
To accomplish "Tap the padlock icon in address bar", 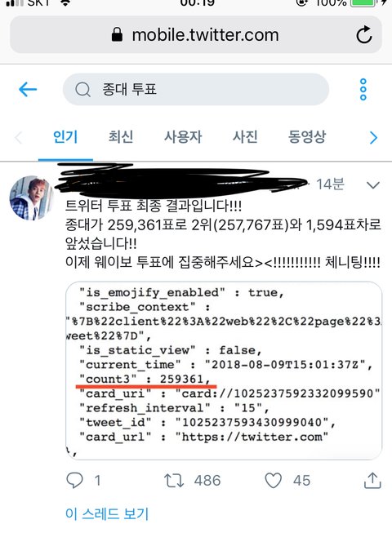I will pos(117,34).
